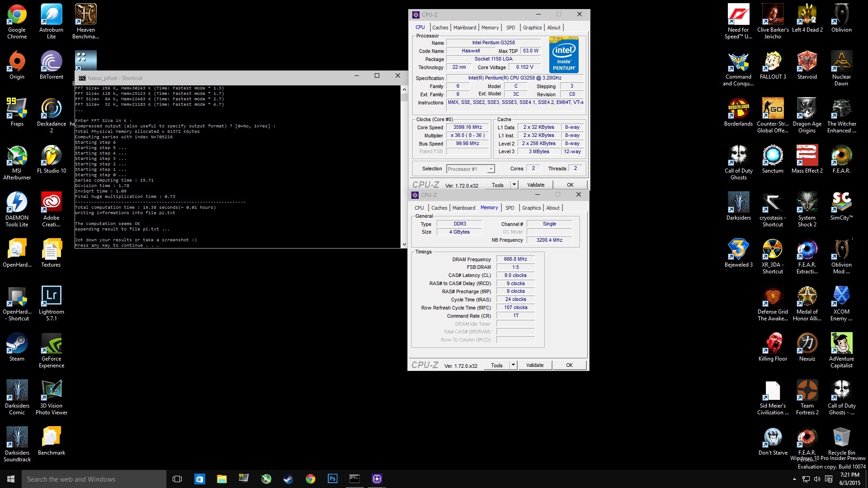Open Mass Effect 2 desktop icon
868x488 pixels.
click(x=807, y=159)
